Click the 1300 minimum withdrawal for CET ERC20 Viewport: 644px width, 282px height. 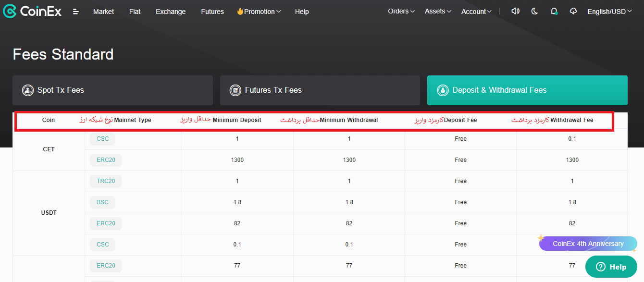pyautogui.click(x=349, y=160)
